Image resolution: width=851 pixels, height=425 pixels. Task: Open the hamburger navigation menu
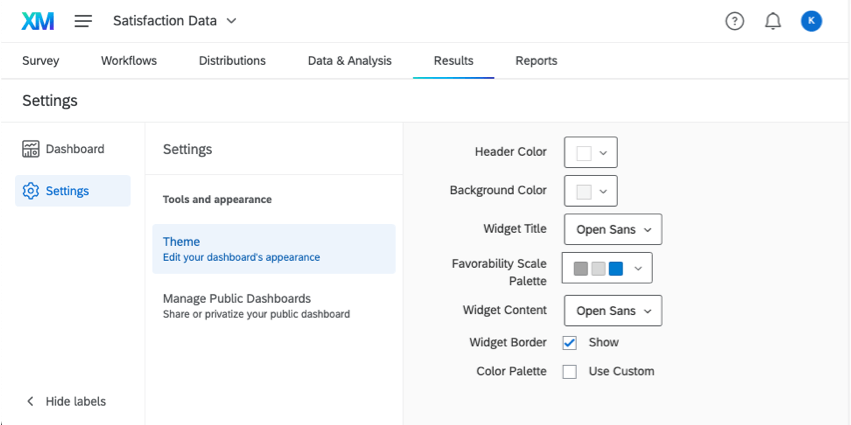pyautogui.click(x=84, y=21)
